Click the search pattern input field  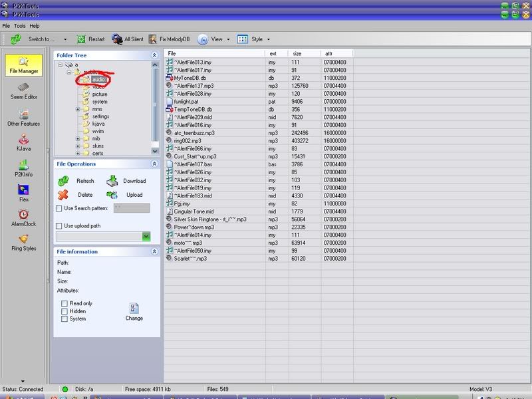132,208
